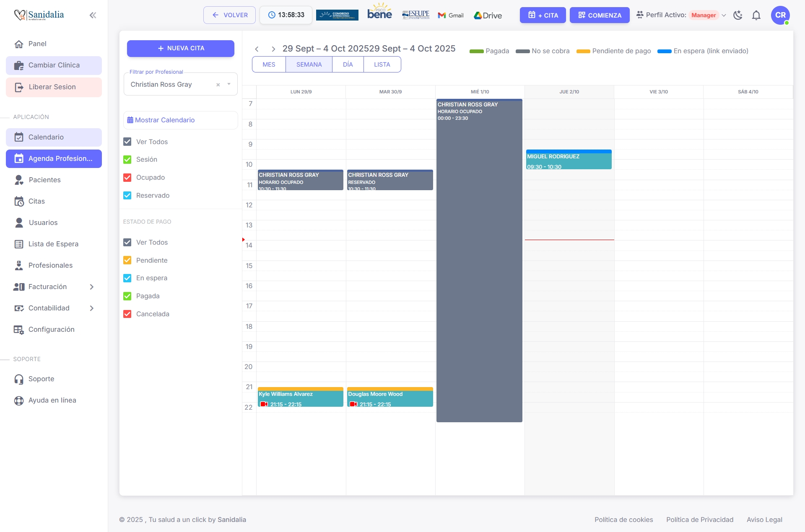The width and height of the screenshot is (805, 532).
Task: Open the Calendario section icon
Action: tap(19, 137)
